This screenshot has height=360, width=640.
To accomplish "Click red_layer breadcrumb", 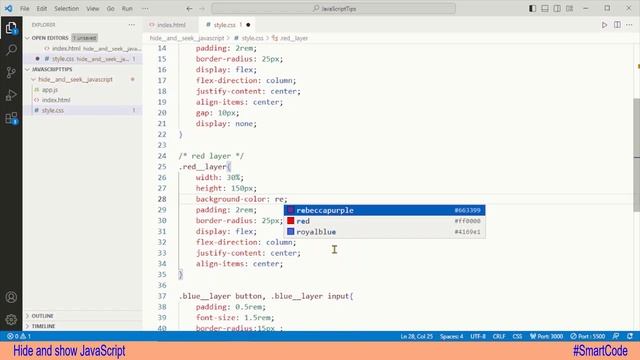I will 290,38.
